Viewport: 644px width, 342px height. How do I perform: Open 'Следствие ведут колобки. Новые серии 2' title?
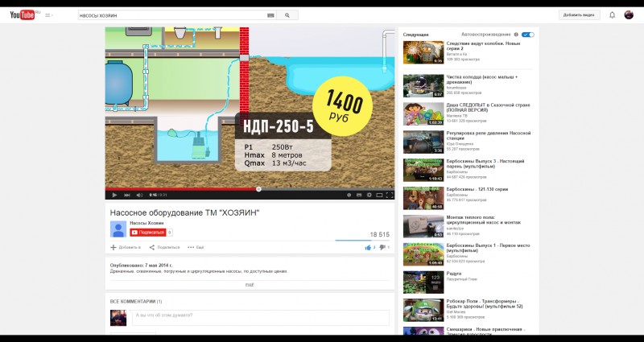click(483, 46)
